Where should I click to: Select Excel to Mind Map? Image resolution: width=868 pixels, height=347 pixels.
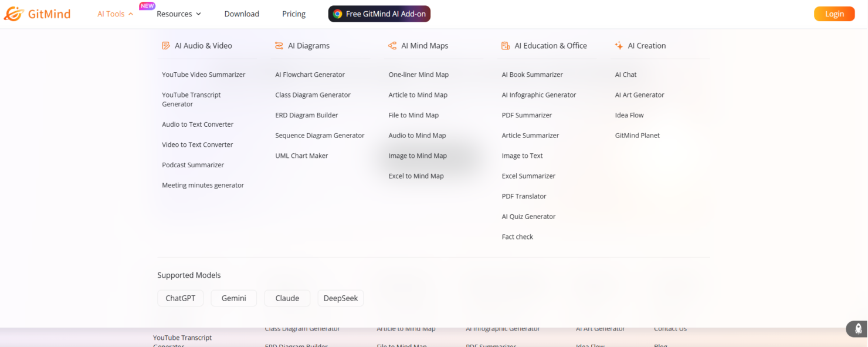pos(416,176)
